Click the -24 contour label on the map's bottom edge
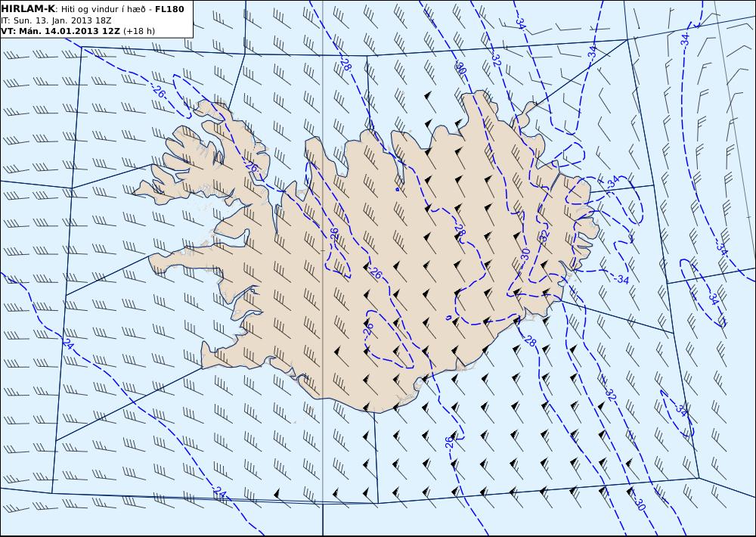756x537 pixels. click(x=219, y=492)
